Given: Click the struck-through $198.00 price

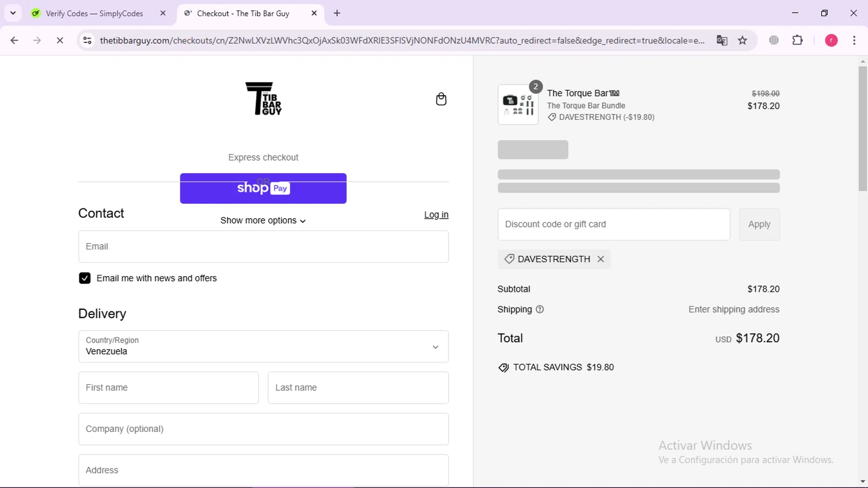Looking at the screenshot, I should 766,94.
